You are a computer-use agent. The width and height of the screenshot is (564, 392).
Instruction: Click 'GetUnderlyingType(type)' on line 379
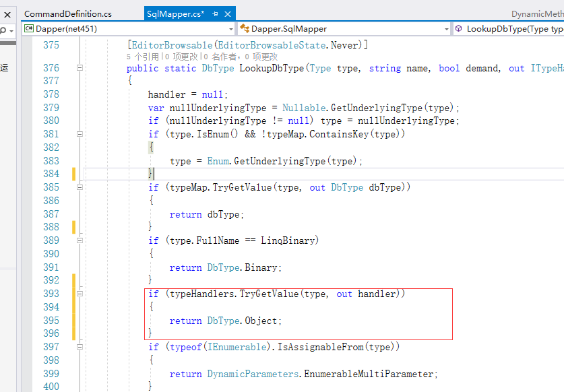tap(392, 108)
